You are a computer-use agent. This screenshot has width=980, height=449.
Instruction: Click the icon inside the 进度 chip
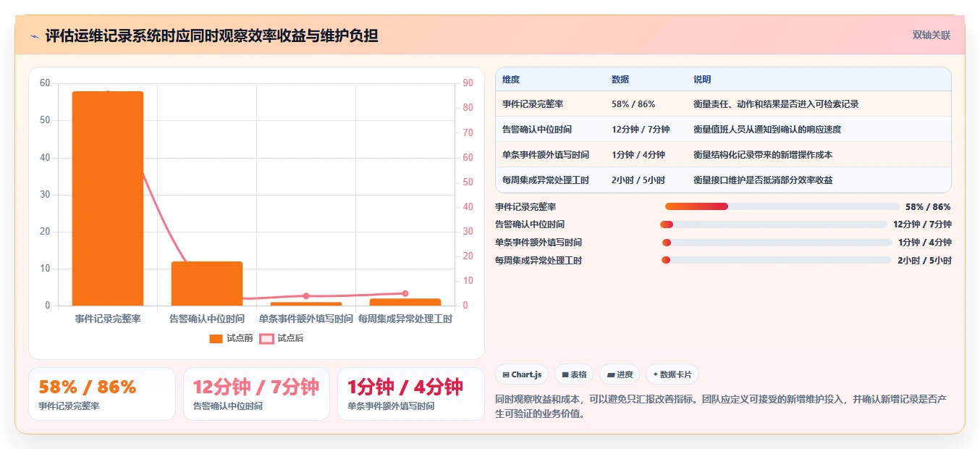tap(610, 375)
